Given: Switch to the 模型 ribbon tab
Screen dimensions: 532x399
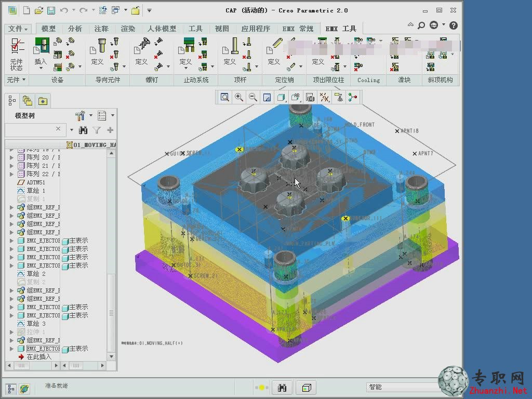Looking at the screenshot, I should [x=48, y=29].
